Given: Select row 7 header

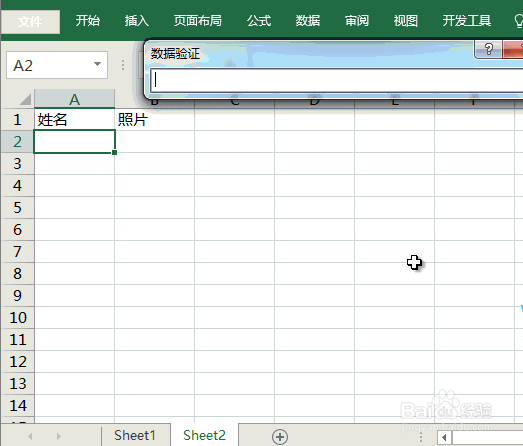Looking at the screenshot, I should 17,252.
